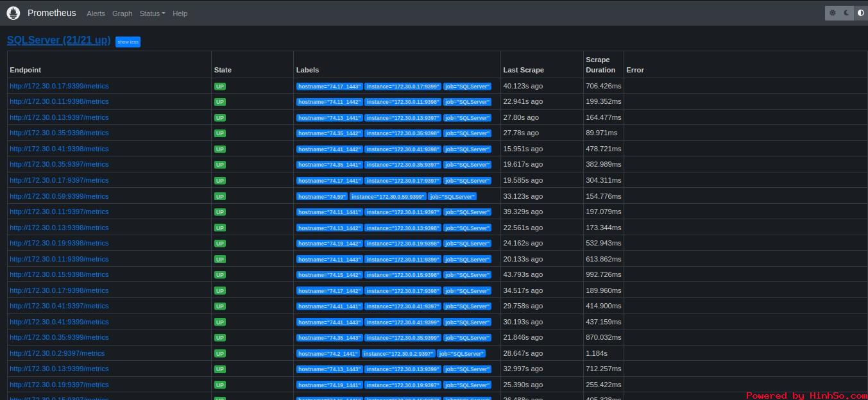Click the http://172.30.0.11:9399/metrics link
This screenshot has height=400, width=868.
[x=59, y=259]
